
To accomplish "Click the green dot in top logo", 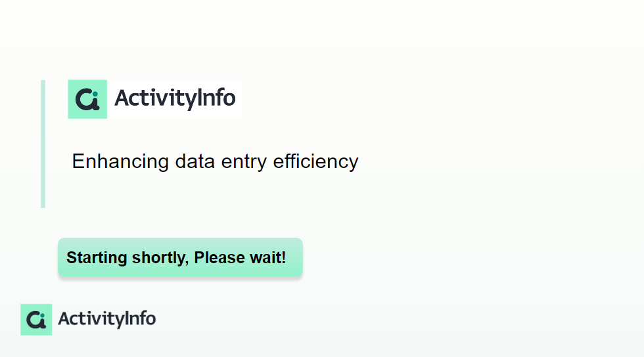I will 95,94.
